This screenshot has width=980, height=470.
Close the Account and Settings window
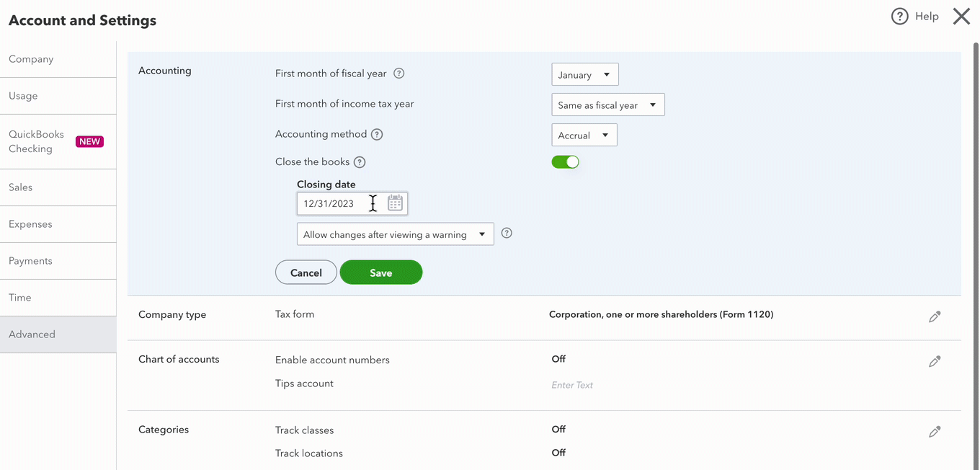click(x=961, y=17)
